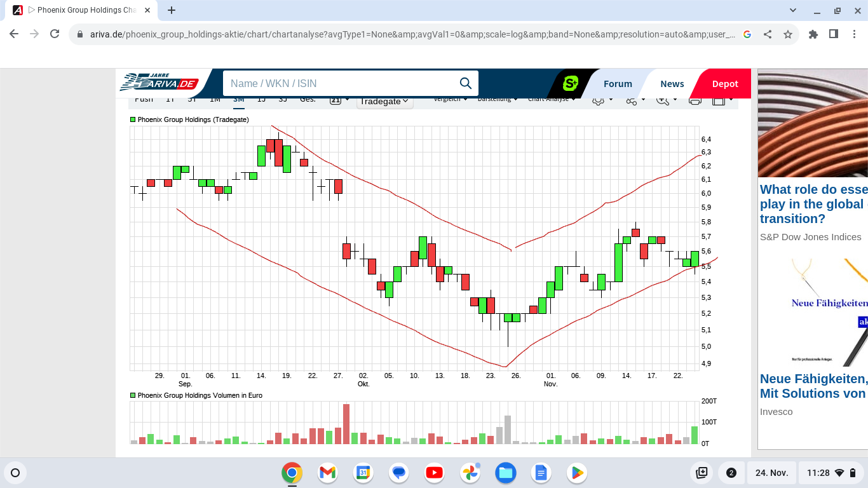This screenshot has height=488, width=868.
Task: Bookmark this page with star icon
Action: tap(788, 34)
